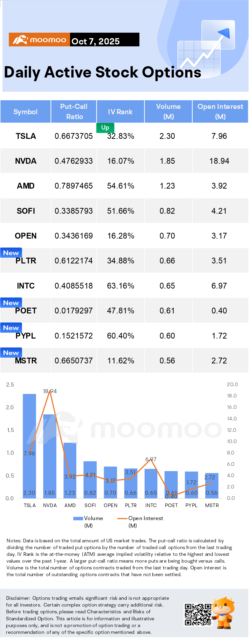This screenshot has height=644, width=249.
Task: Click the NVDA symbol in the table
Action: click(26, 161)
